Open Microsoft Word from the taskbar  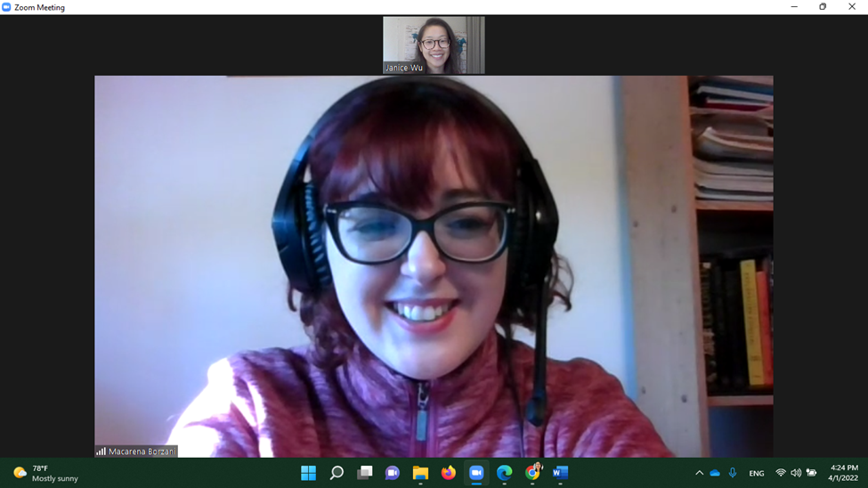[x=560, y=473]
